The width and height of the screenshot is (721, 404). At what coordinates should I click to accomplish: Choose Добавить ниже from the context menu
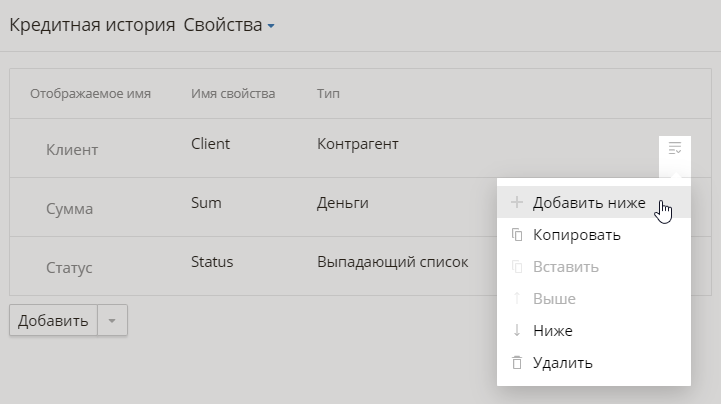click(588, 203)
